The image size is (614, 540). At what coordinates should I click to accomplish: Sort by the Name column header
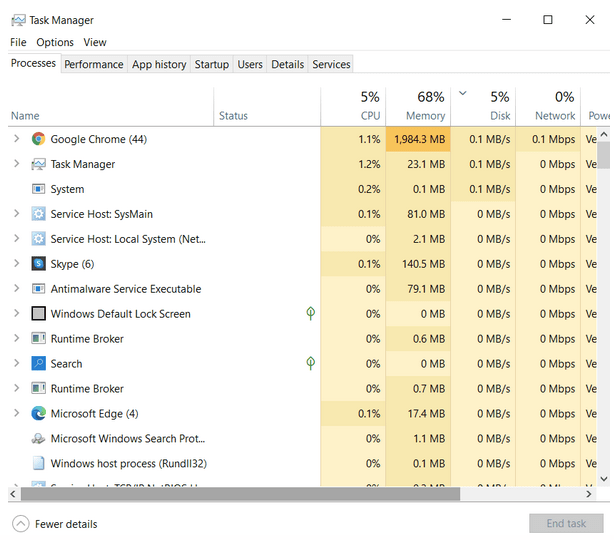coord(110,107)
